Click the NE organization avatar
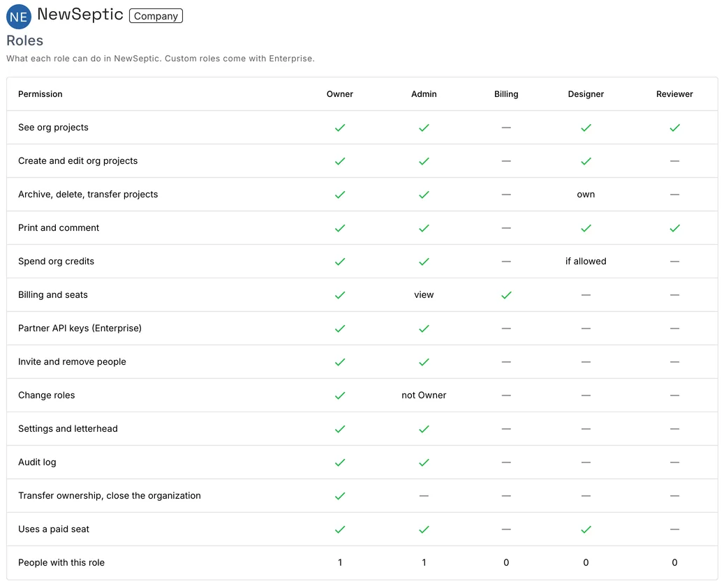726x588 pixels. [19, 17]
